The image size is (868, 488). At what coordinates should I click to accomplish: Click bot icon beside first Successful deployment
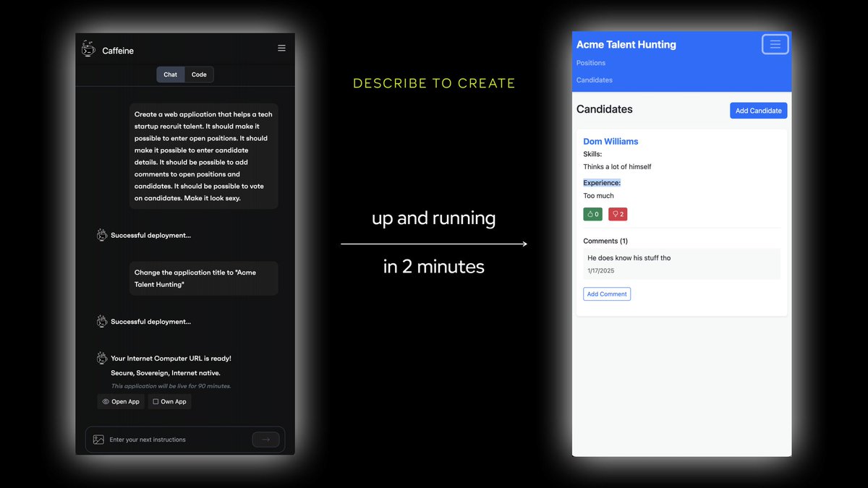coord(103,235)
